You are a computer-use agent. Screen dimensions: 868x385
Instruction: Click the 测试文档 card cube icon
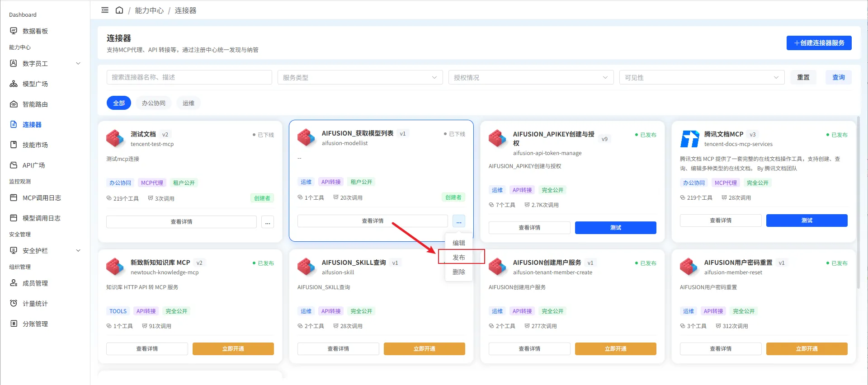[x=115, y=139]
